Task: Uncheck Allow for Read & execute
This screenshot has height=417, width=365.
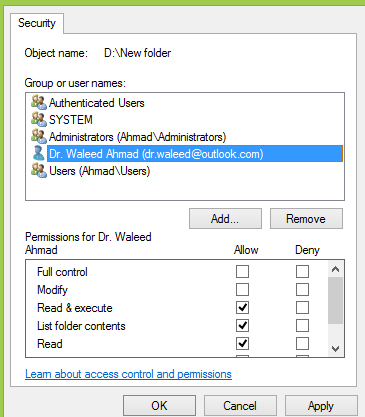Action: 242,308
